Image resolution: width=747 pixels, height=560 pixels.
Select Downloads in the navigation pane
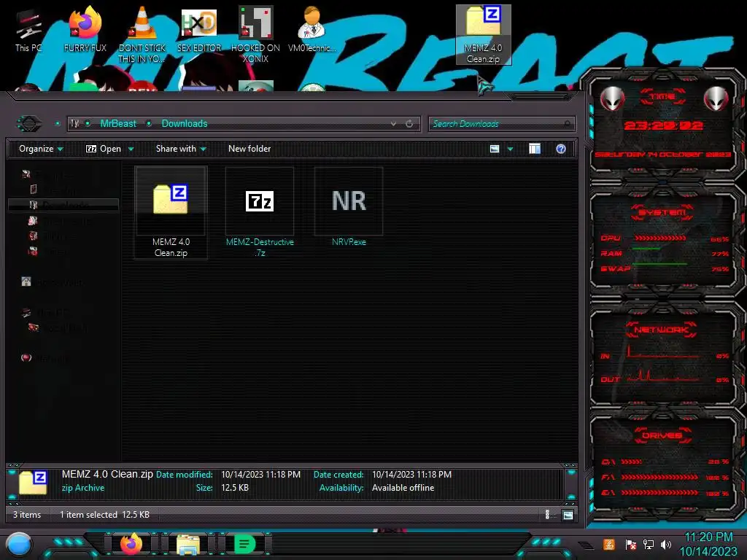63,205
